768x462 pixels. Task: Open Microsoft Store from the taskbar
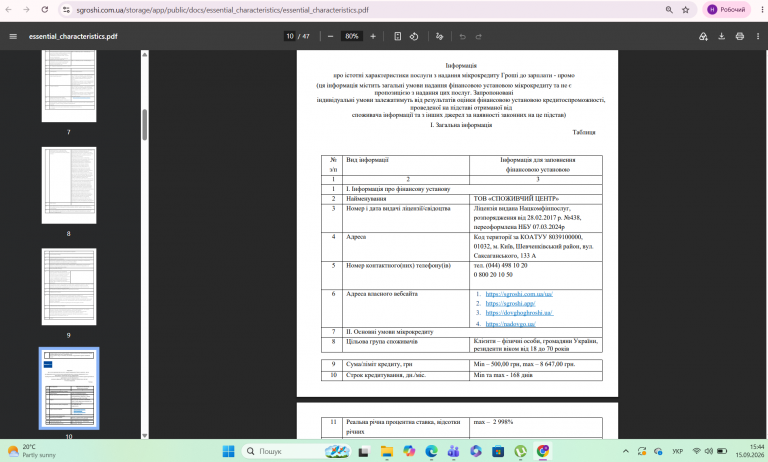click(498, 451)
